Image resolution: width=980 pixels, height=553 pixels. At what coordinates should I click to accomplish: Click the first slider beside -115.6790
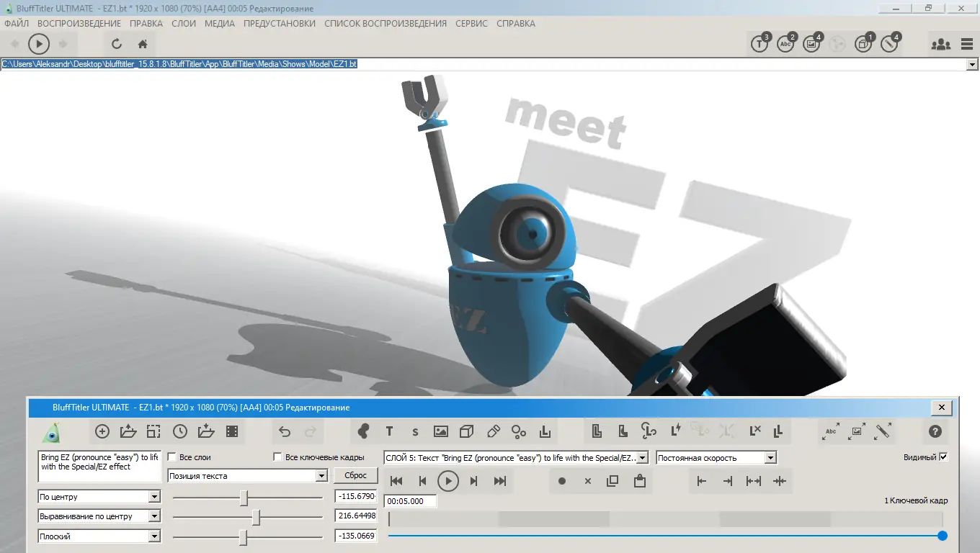(x=244, y=498)
